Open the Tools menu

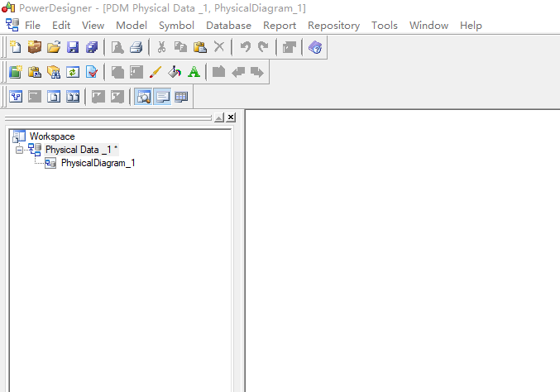tap(385, 26)
